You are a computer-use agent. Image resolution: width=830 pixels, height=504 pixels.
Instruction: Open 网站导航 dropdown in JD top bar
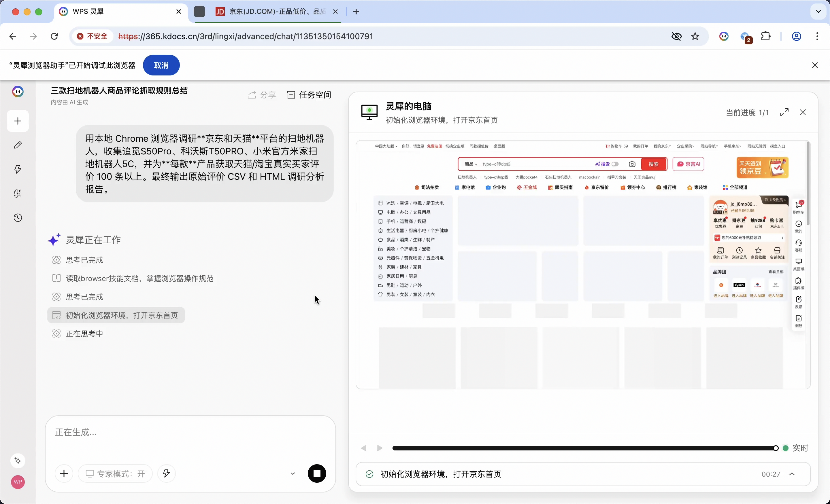(709, 146)
